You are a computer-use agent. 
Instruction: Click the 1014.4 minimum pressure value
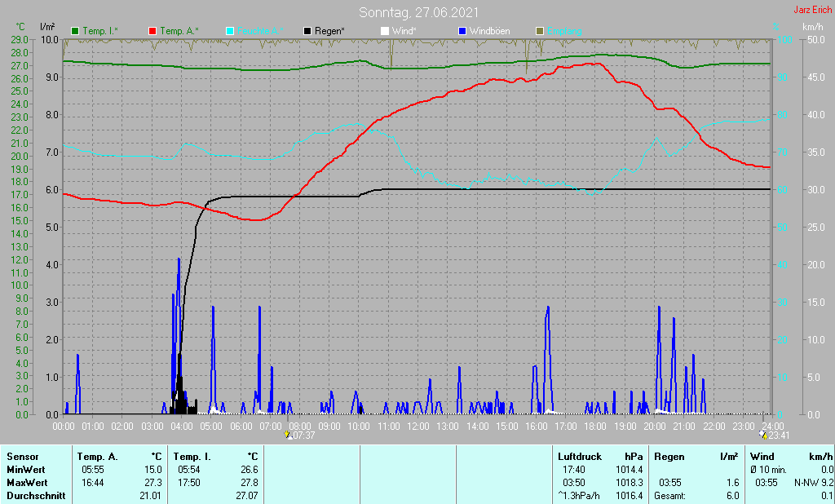click(x=629, y=470)
